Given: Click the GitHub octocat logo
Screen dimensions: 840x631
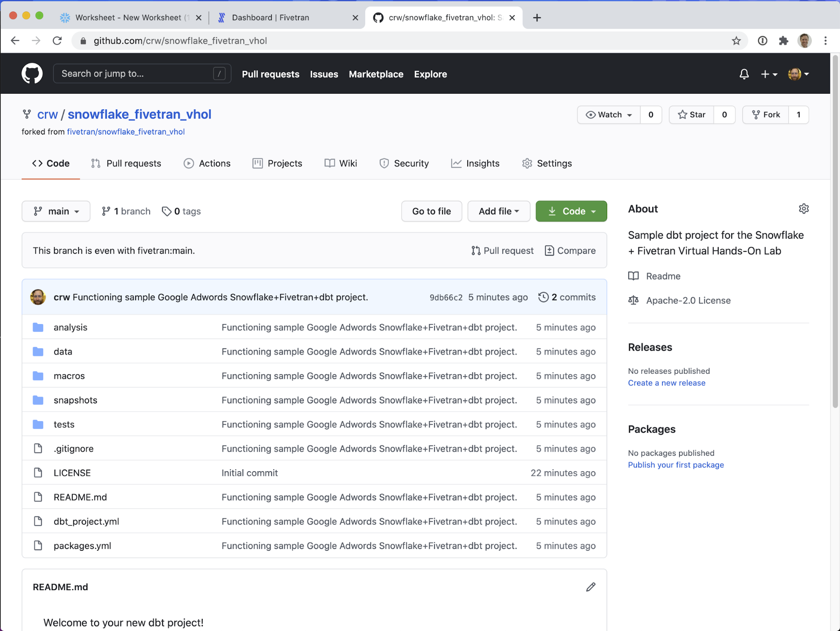Looking at the screenshot, I should pos(32,74).
